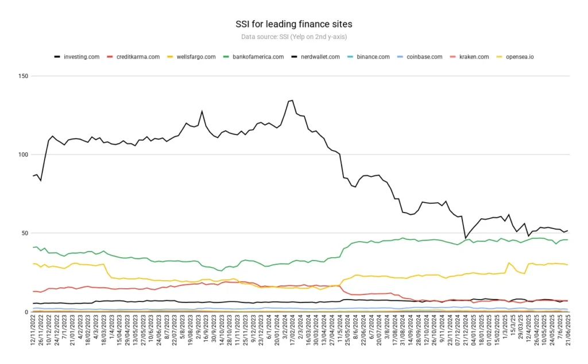Click the 17/02/2024 x-axis date label

292,330
